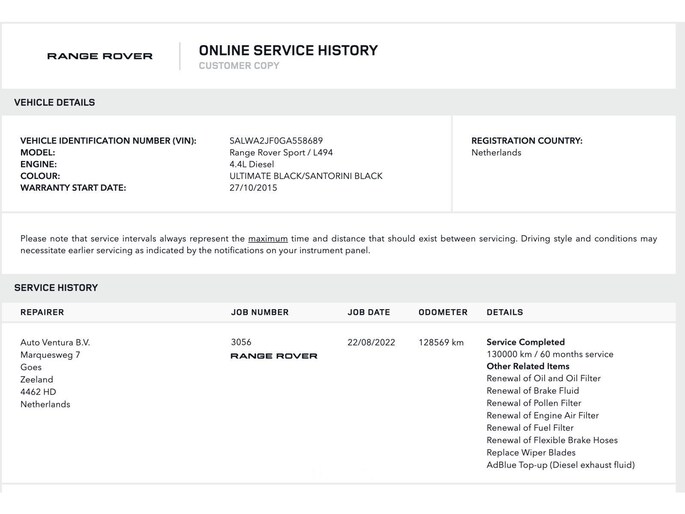Click the Repairer column header

point(42,312)
